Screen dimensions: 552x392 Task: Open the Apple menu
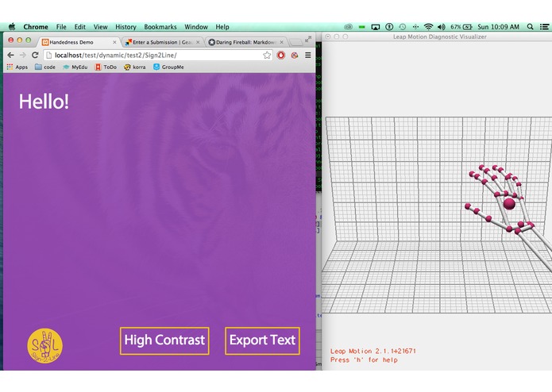tap(12, 27)
